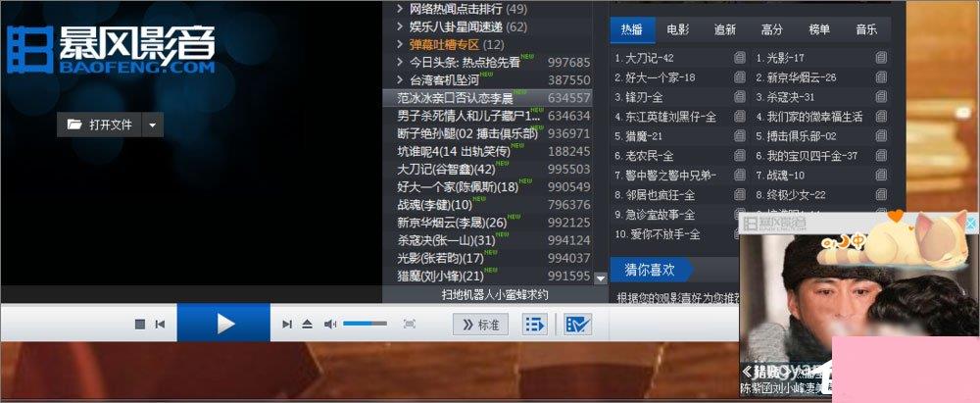This screenshot has width=980, height=403.
Task: Expand 娱乐八卦星闻速递 category
Action: (400, 26)
